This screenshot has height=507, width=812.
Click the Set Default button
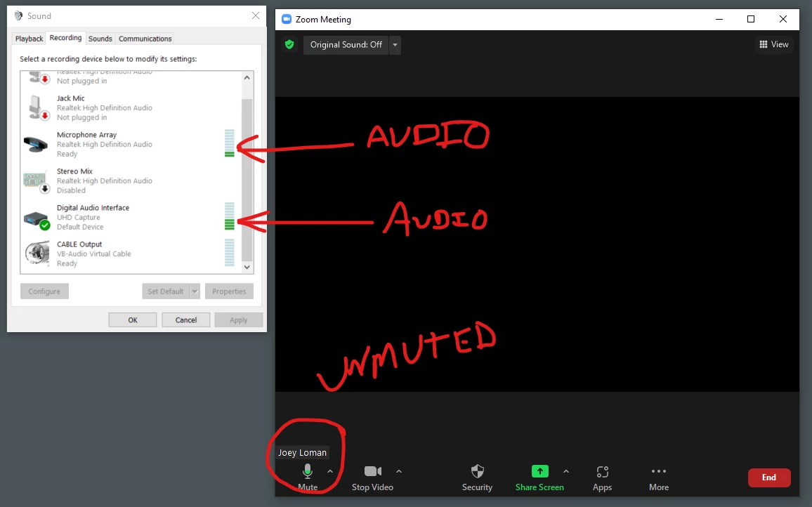pos(166,291)
